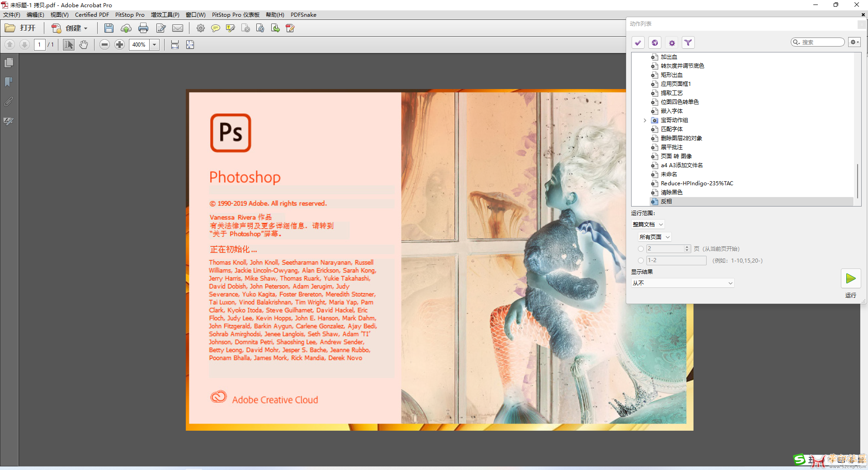
Task: Click the purple checkmark icon in action list
Action: point(638,42)
